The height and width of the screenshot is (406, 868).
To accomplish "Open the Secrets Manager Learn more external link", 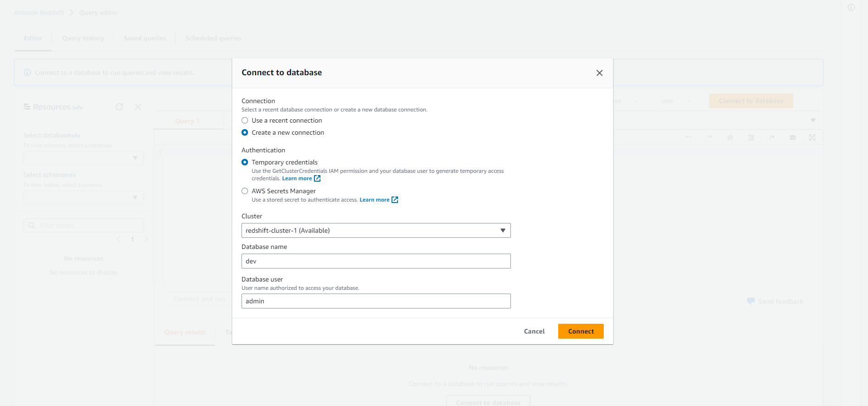I will coord(395,200).
